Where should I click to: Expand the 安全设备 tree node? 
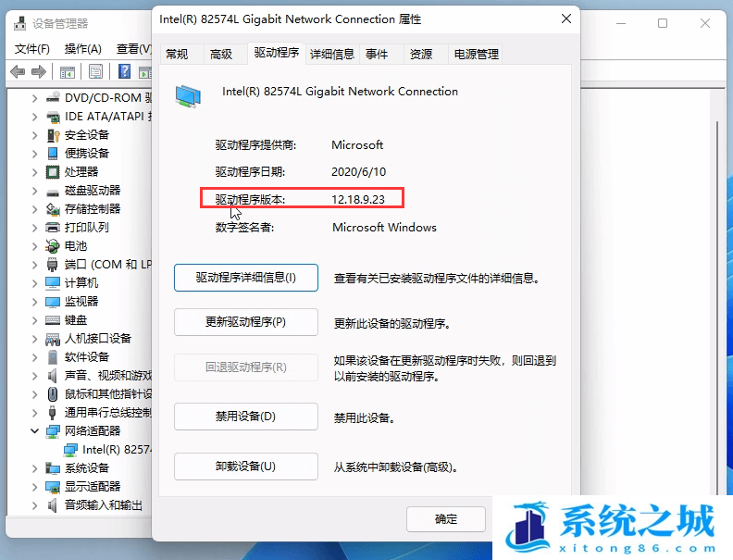[34, 135]
